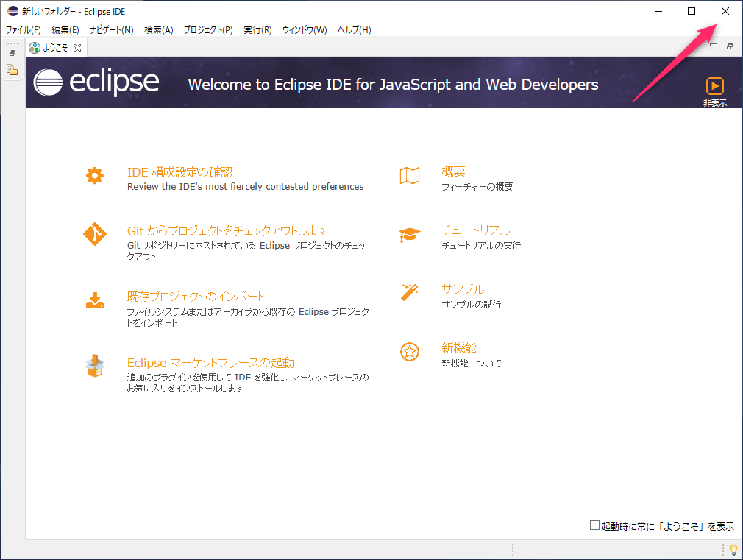Click Git からプロジェクトをチェックアウトします link
Image resolution: width=743 pixels, height=560 pixels.
click(227, 231)
